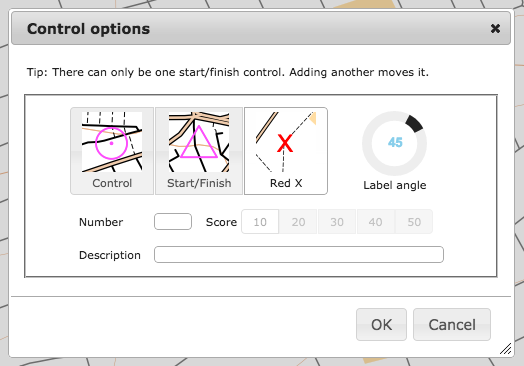Click the Label angle caption
Image resolution: width=524 pixels, height=366 pixels.
(x=395, y=185)
